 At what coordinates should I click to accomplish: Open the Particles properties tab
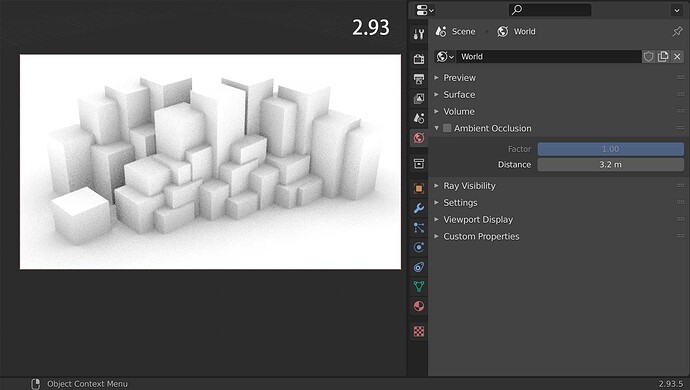coord(419,228)
